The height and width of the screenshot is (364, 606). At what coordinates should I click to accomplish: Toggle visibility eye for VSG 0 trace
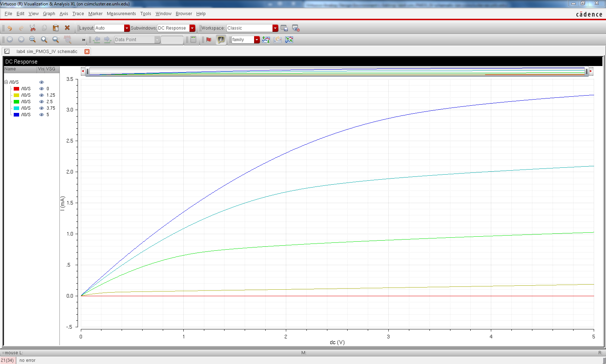(42, 89)
